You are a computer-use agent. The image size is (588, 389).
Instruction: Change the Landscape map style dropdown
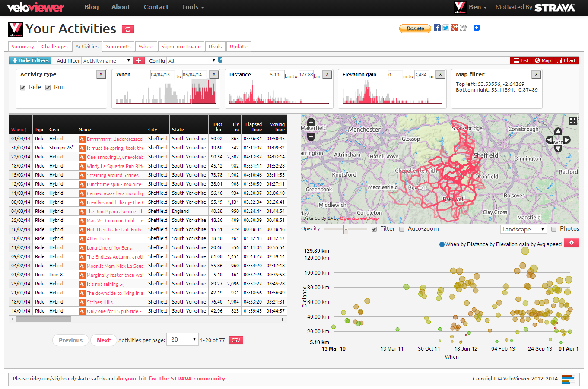point(523,229)
